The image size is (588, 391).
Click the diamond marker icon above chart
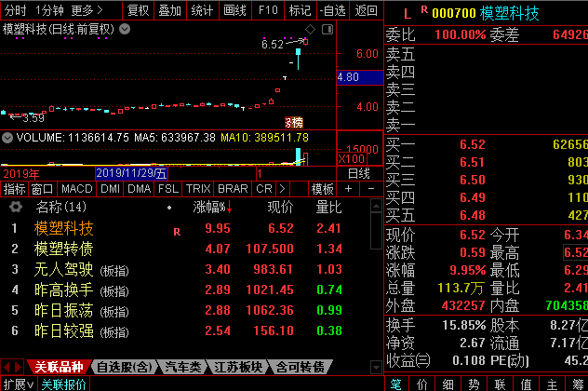[310, 29]
